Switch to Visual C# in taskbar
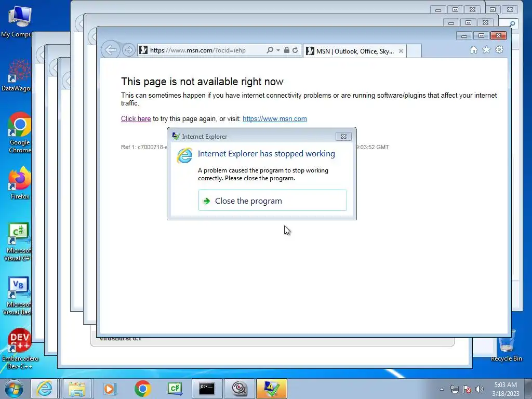Screen dimensions: 532x399 (175, 389)
